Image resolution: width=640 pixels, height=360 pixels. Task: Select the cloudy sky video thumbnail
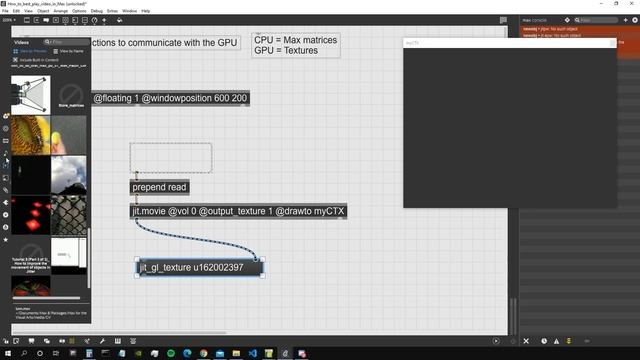click(69, 175)
